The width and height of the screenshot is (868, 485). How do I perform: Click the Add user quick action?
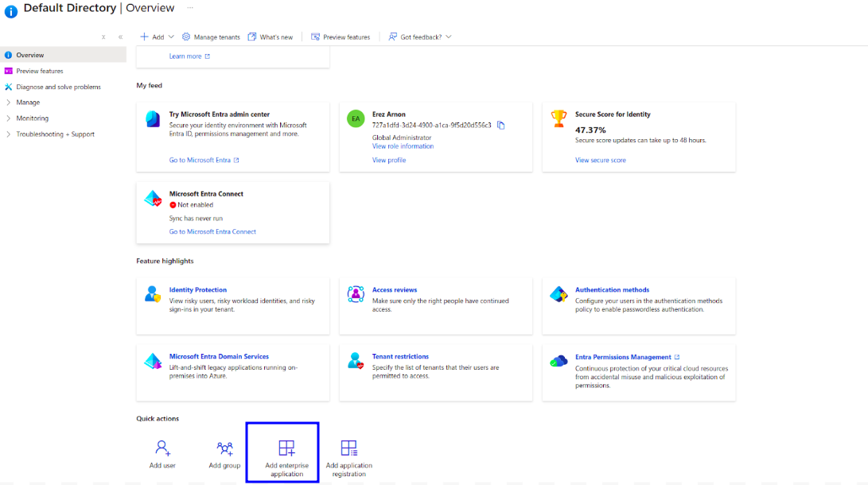162,454
